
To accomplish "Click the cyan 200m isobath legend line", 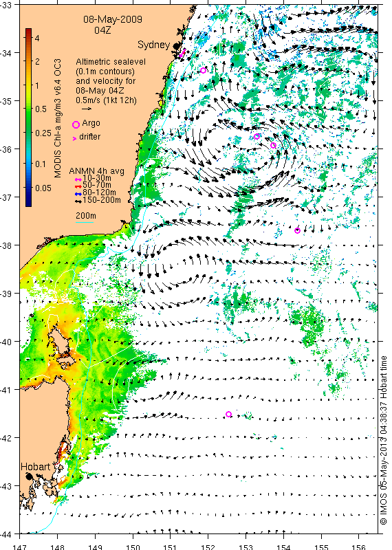I will [x=85, y=222].
